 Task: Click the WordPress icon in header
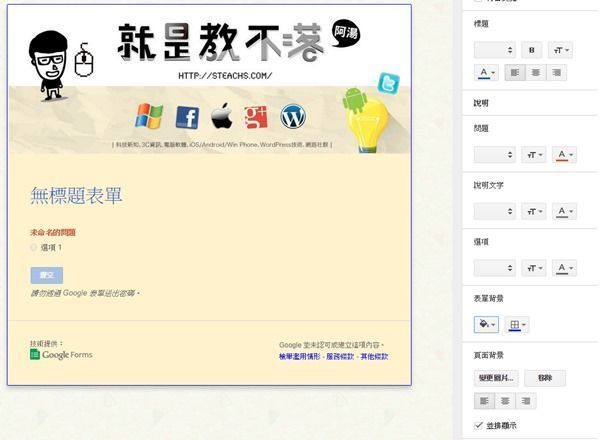click(x=293, y=116)
